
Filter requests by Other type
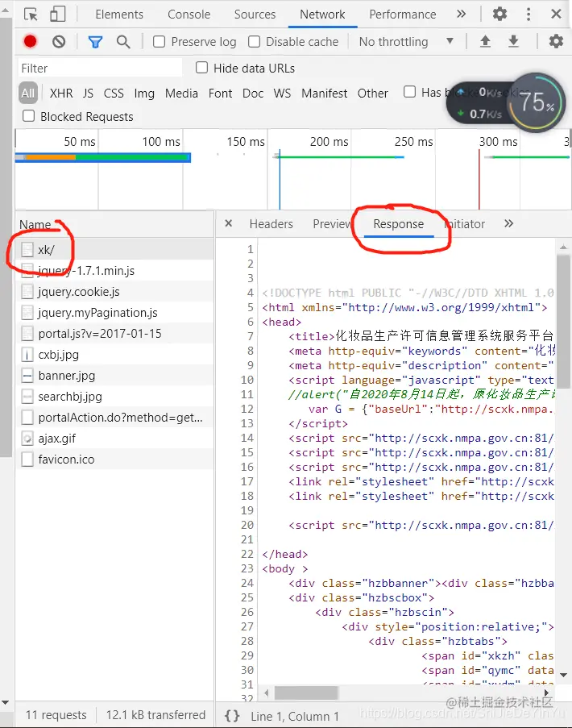[372, 94]
